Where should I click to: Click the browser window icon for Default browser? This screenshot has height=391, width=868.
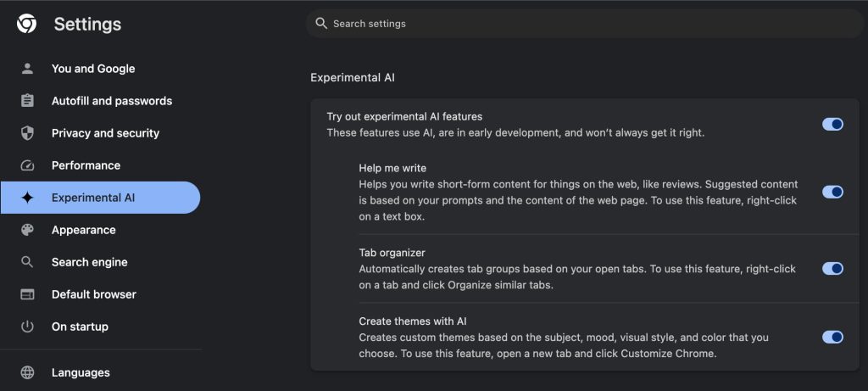pyautogui.click(x=27, y=294)
